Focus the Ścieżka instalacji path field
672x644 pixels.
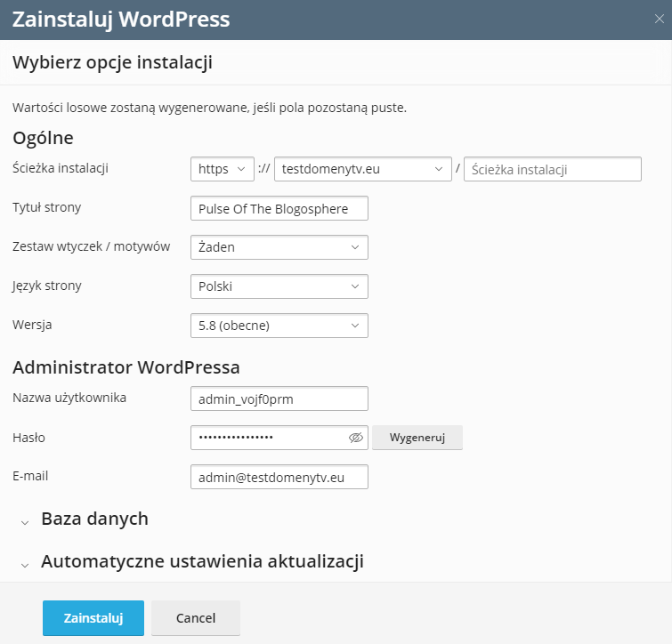(x=553, y=169)
